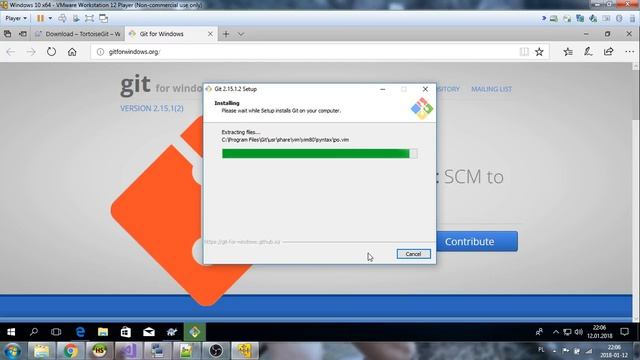Toggle Edge reading view
This screenshot has height=360, width=640.
(524, 52)
